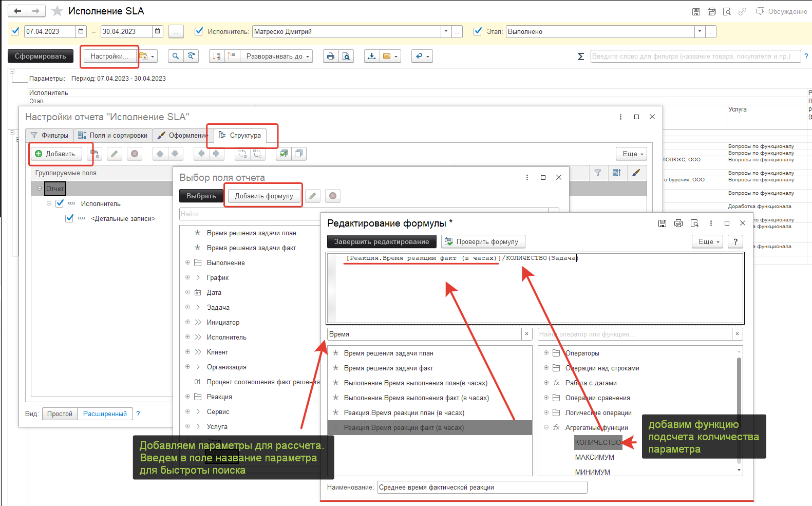Uncheck the Этап filter checkbox
Viewport: 812px width, 506px height.
[478, 31]
